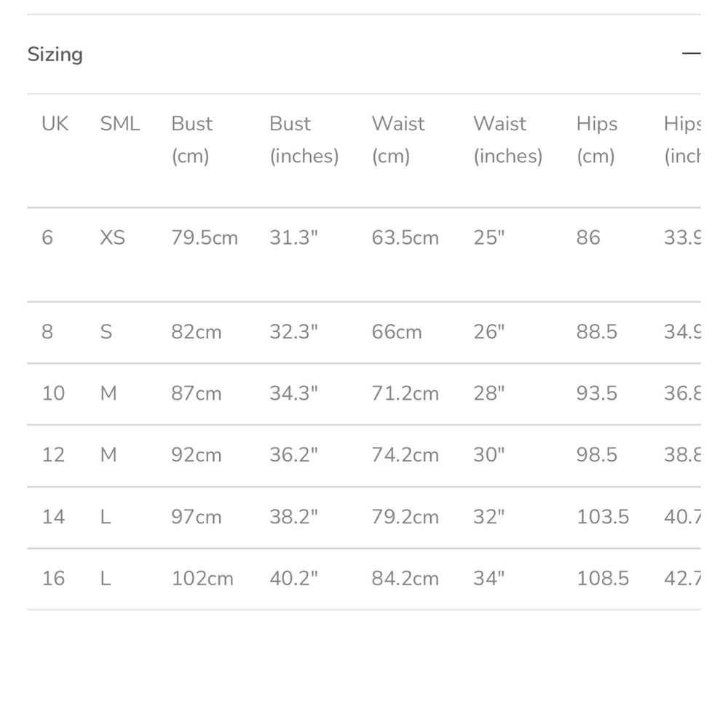Screen dimensions: 728x728
Task: Click the 108.5 hips value
Action: click(603, 579)
